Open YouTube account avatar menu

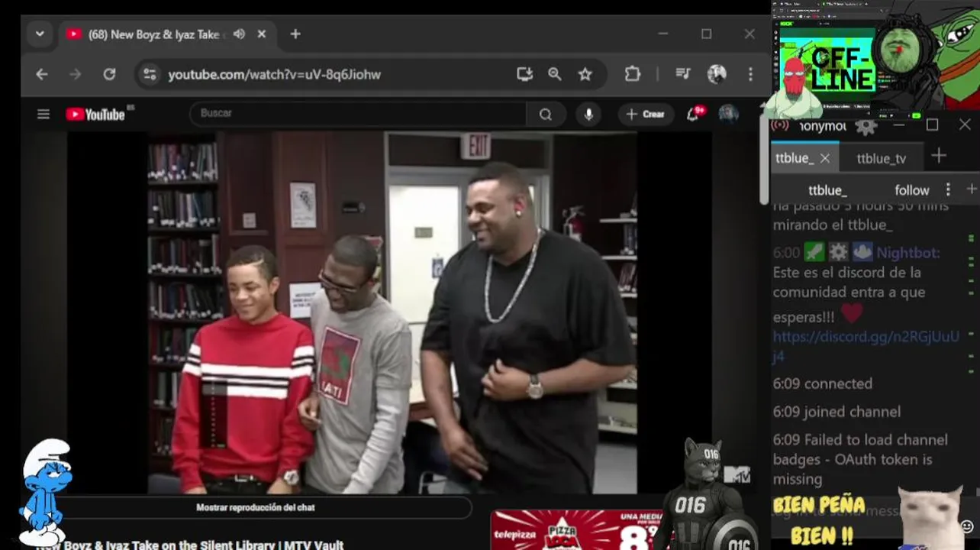tap(729, 115)
